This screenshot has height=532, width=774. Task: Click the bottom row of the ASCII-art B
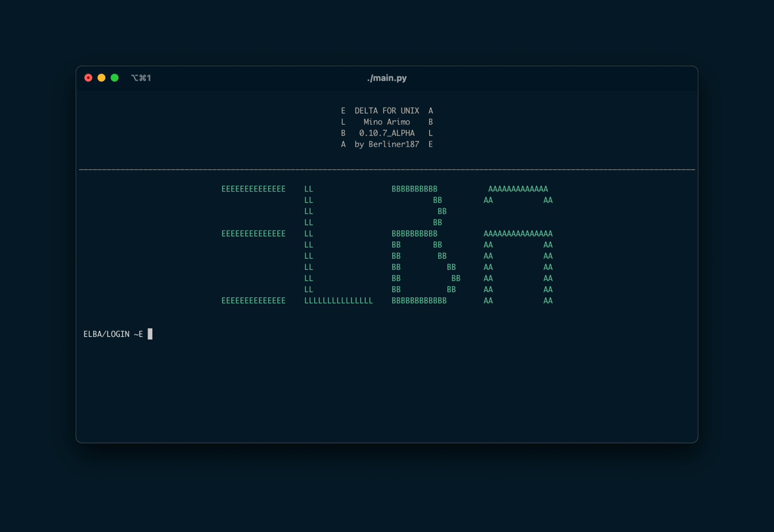[419, 301]
